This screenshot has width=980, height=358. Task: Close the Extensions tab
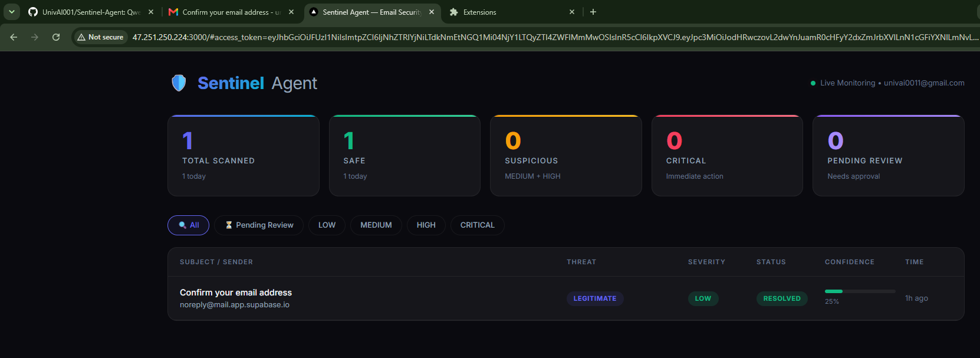pyautogui.click(x=572, y=12)
